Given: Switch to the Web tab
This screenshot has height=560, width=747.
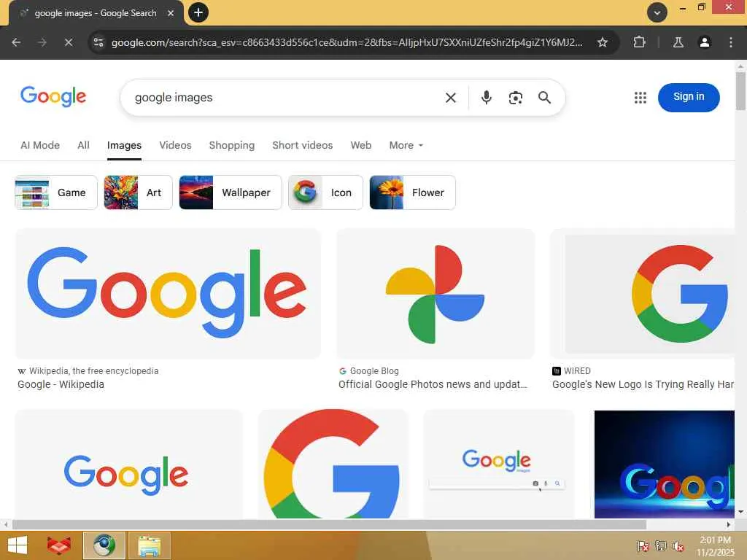Looking at the screenshot, I should click(361, 145).
